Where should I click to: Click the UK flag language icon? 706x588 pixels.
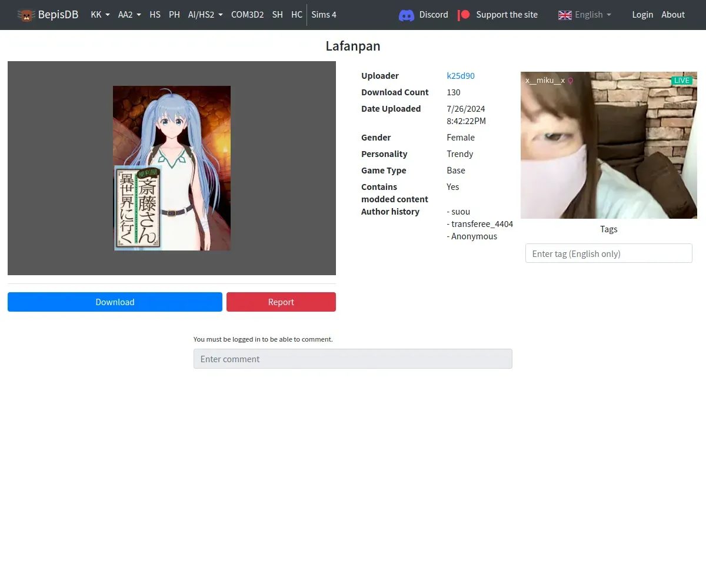(565, 15)
